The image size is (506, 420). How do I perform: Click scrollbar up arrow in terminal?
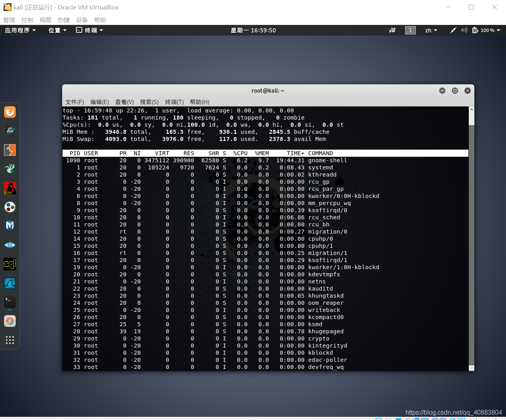point(471,109)
